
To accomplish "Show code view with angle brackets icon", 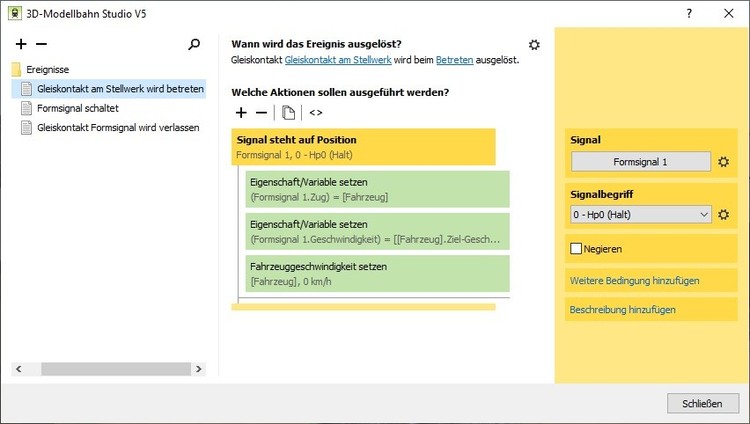I will (316, 113).
